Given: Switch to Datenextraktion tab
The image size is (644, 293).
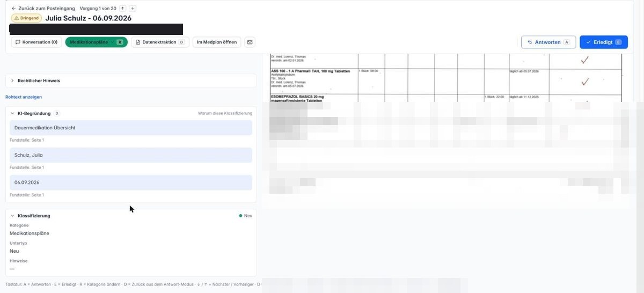Looking at the screenshot, I should (x=159, y=42).
